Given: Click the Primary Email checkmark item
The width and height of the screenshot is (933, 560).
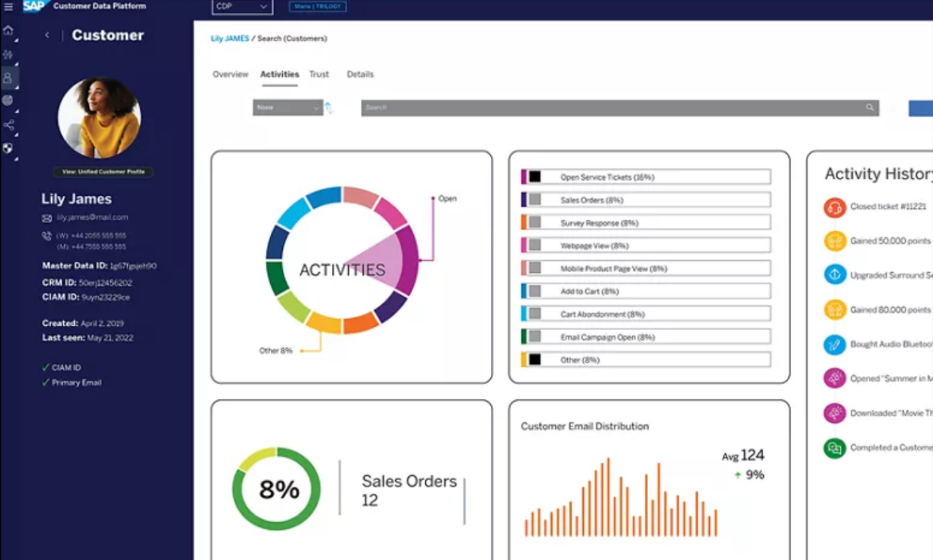Looking at the screenshot, I should tap(72, 382).
